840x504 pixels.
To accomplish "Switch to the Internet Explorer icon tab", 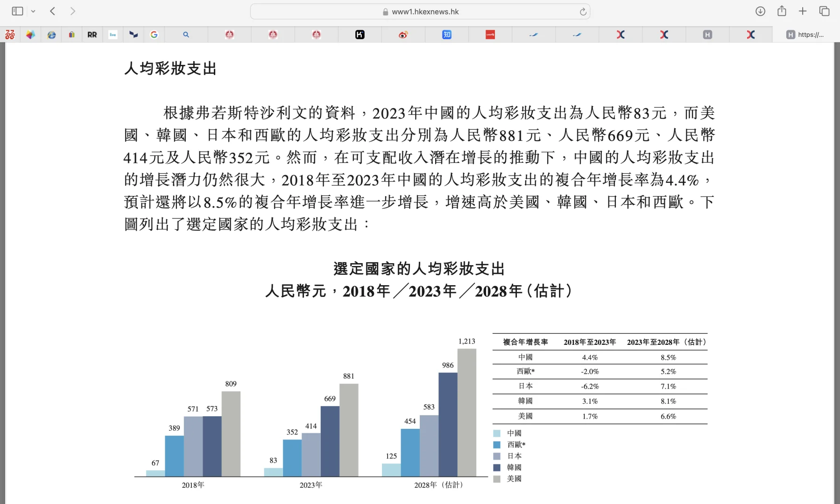I will tap(51, 35).
